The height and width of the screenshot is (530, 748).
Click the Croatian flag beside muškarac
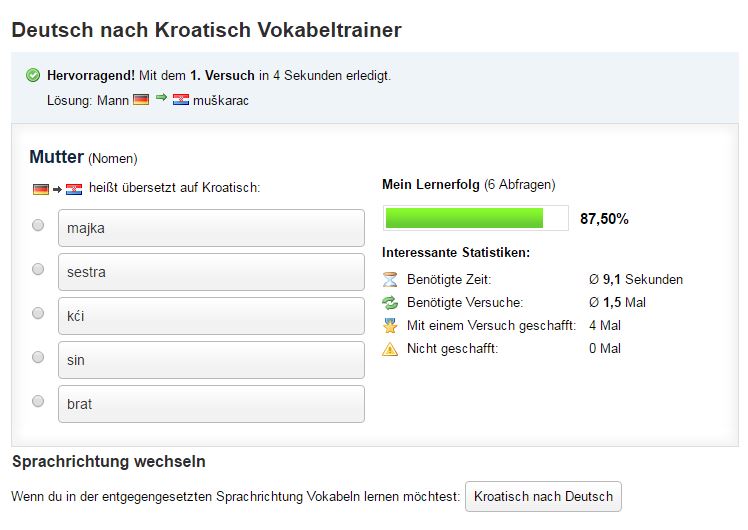[x=181, y=100]
